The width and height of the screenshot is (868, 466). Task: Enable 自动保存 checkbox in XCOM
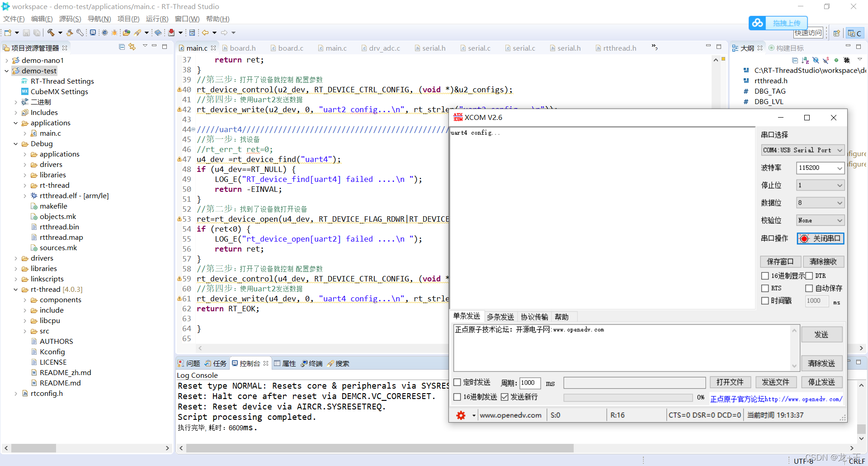point(809,288)
